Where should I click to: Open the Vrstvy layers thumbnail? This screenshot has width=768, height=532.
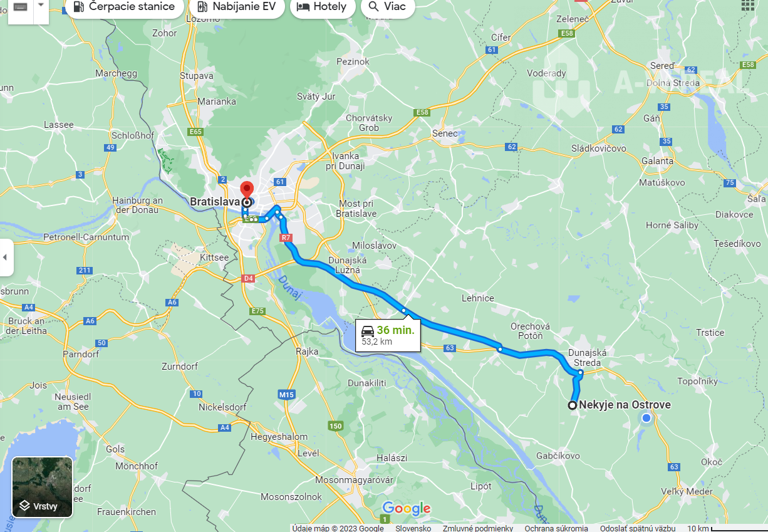(x=43, y=487)
